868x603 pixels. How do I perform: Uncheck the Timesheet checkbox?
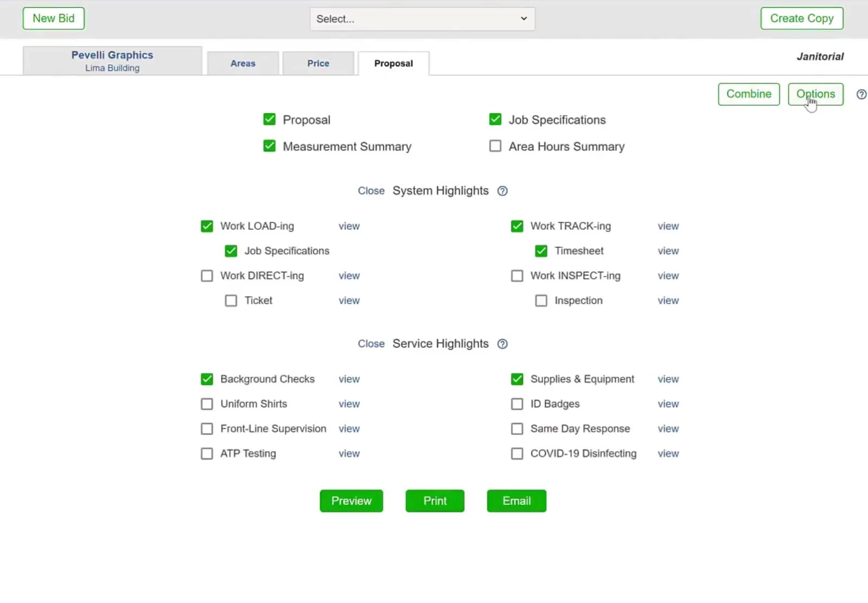pos(541,251)
